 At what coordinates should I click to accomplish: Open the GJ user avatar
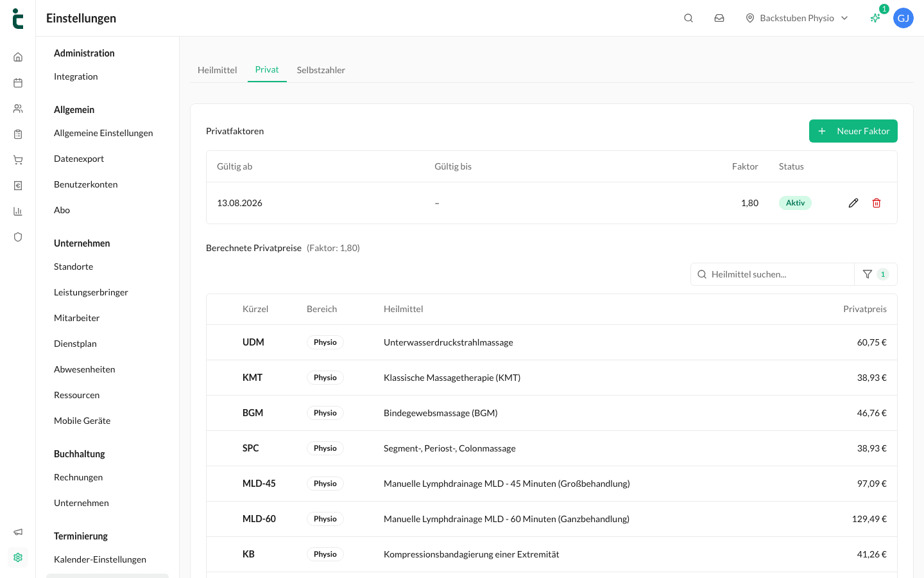click(903, 18)
